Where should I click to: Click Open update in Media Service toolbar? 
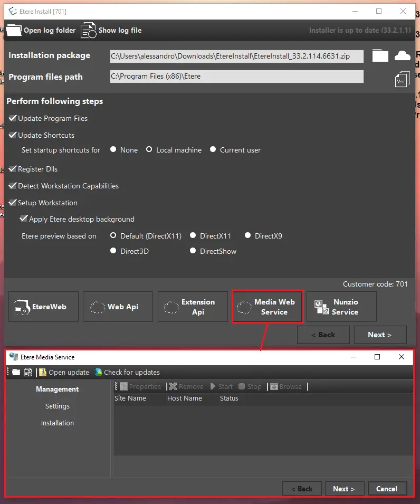point(64,372)
